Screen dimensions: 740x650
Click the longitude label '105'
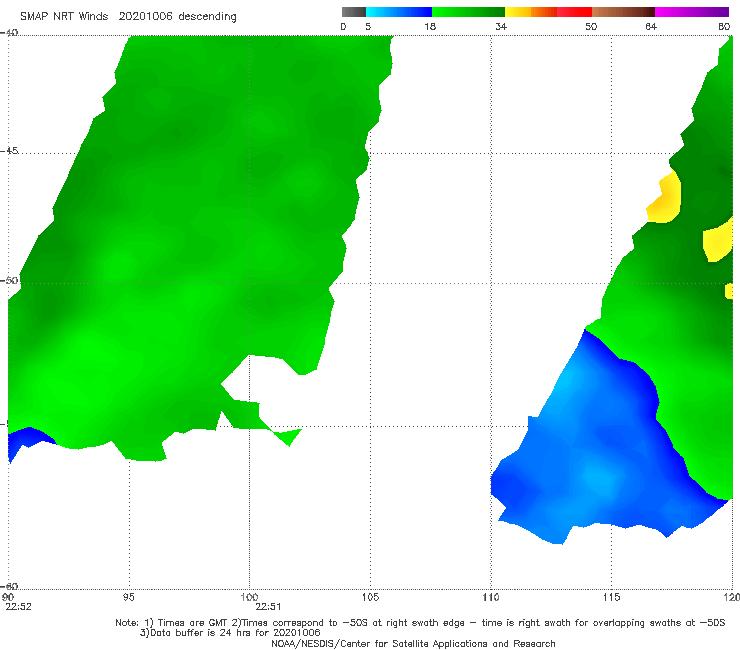pyautogui.click(x=370, y=597)
